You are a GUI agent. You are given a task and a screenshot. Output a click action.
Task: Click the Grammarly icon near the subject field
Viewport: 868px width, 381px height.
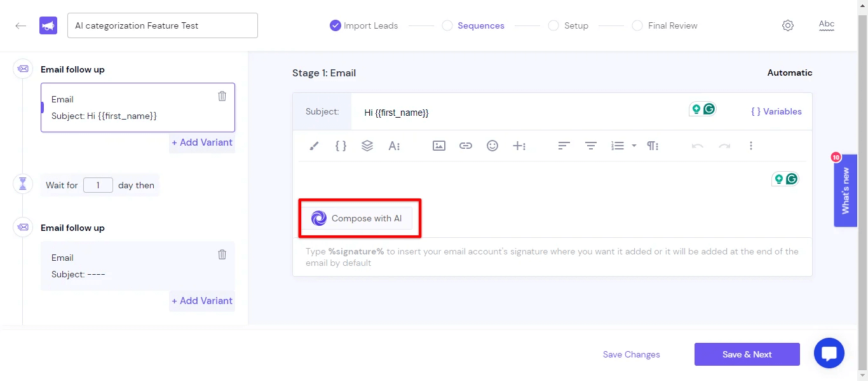710,108
